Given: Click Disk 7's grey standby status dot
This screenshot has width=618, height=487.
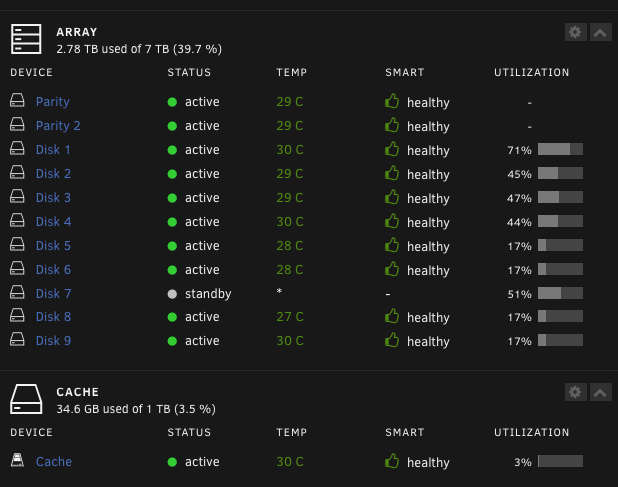Looking at the screenshot, I should (172, 294).
